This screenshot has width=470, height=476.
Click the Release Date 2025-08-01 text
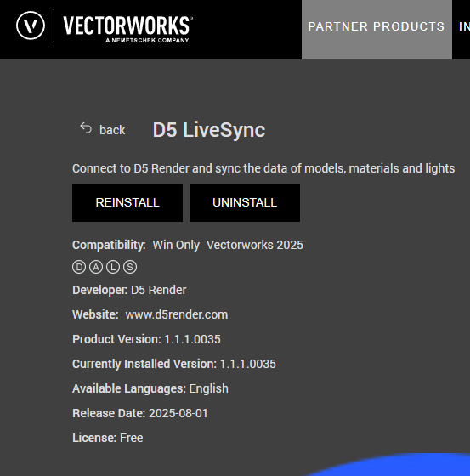point(140,413)
